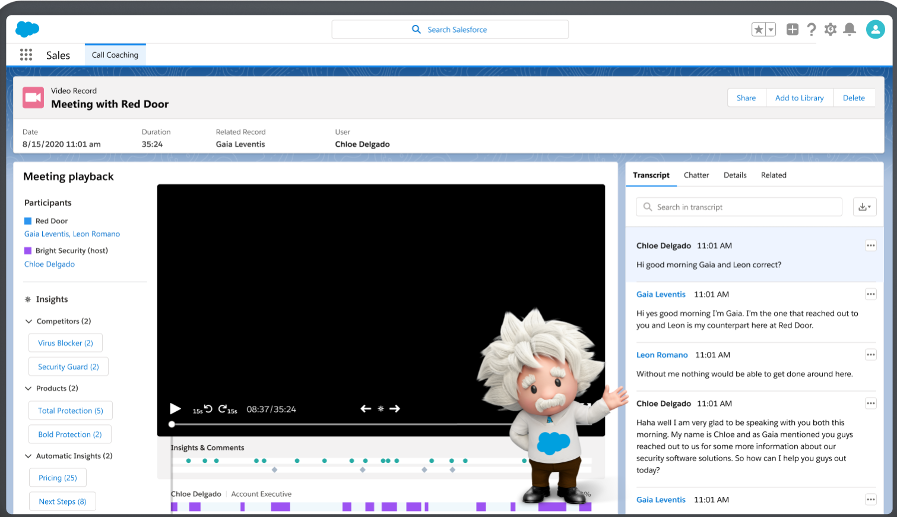Click the video progress slider handle
The image size is (898, 518).
172,425
